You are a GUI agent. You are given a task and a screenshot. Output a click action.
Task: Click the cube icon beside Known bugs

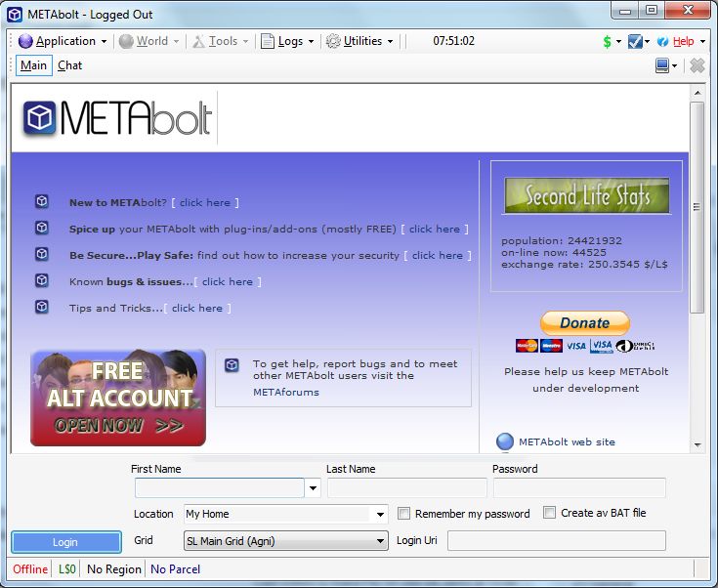coord(42,280)
